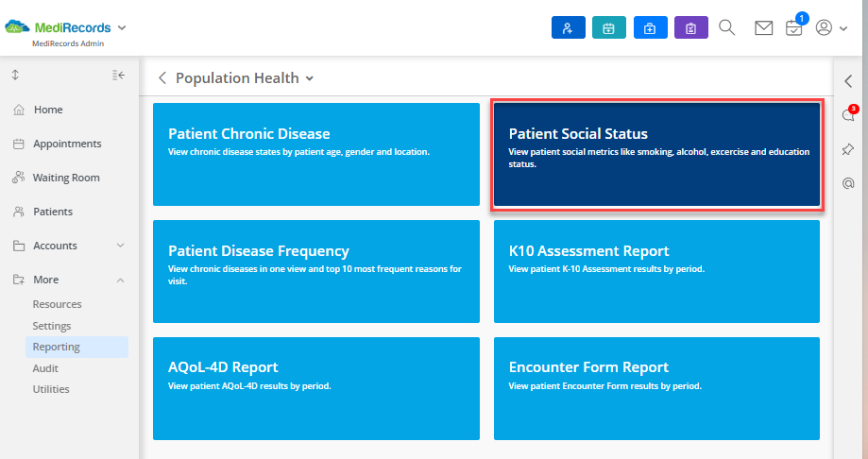Click the MediRecords cloud logo
868x459 pixels.
(17, 26)
